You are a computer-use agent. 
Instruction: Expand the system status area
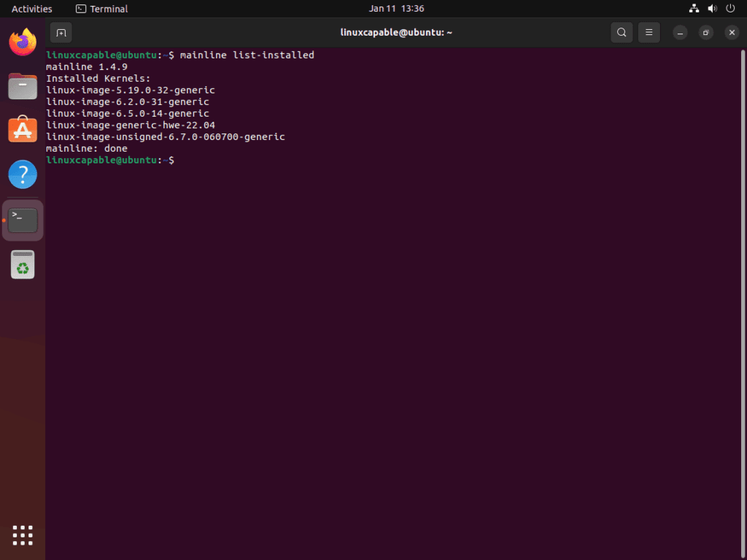712,8
